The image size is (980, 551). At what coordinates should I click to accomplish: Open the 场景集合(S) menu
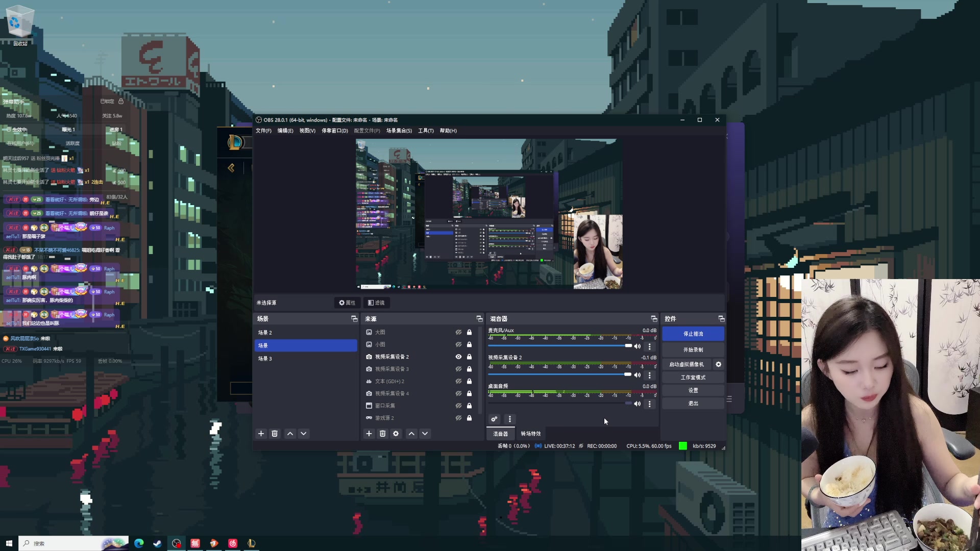tap(399, 131)
